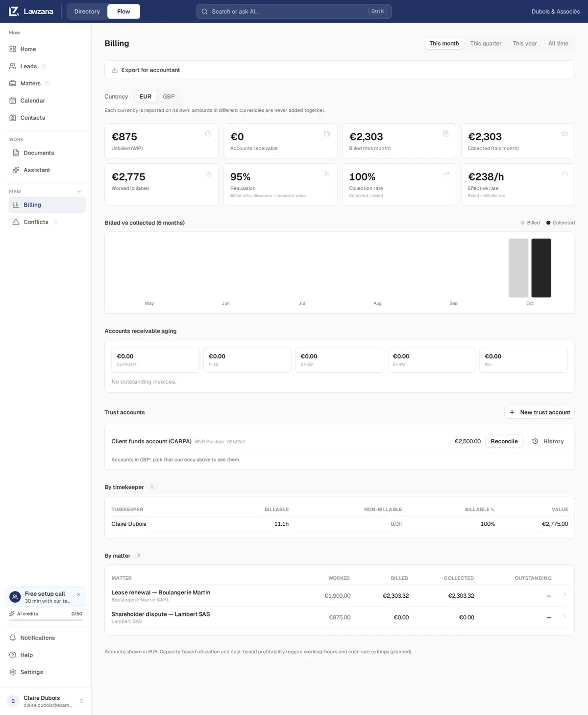Image resolution: width=588 pixels, height=715 pixels.
Task: Open the Dubois & Associés firm menu
Action: 556,11
